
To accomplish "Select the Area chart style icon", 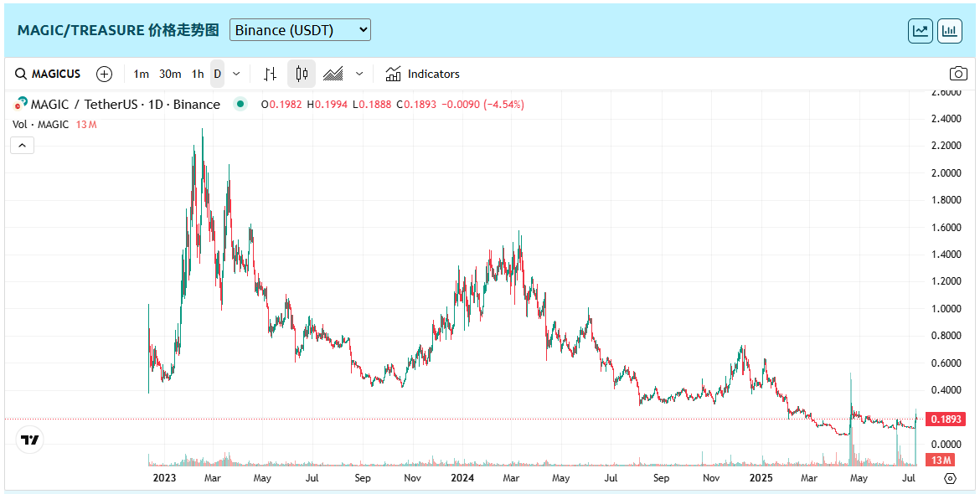I will point(333,75).
